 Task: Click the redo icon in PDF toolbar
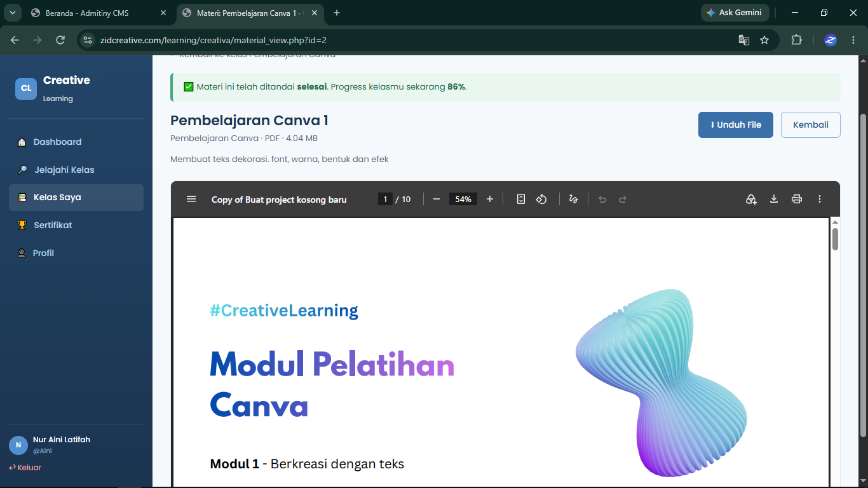click(623, 199)
